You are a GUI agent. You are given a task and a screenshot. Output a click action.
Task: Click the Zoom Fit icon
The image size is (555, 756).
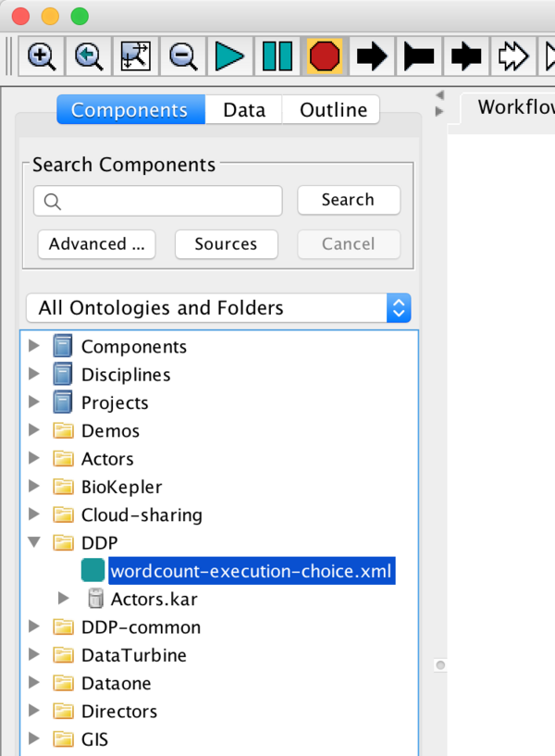pos(136,56)
